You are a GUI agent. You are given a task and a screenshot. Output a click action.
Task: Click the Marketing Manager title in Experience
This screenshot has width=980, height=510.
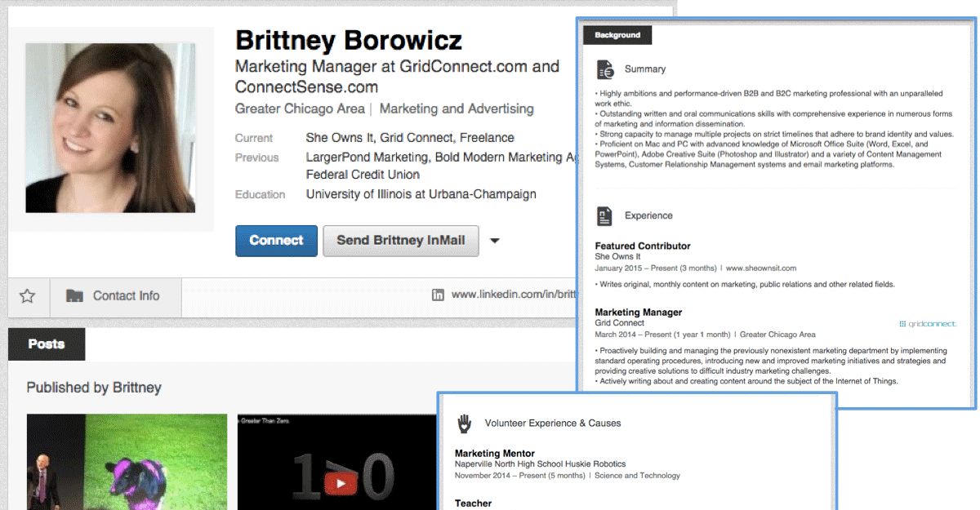pyautogui.click(x=639, y=312)
